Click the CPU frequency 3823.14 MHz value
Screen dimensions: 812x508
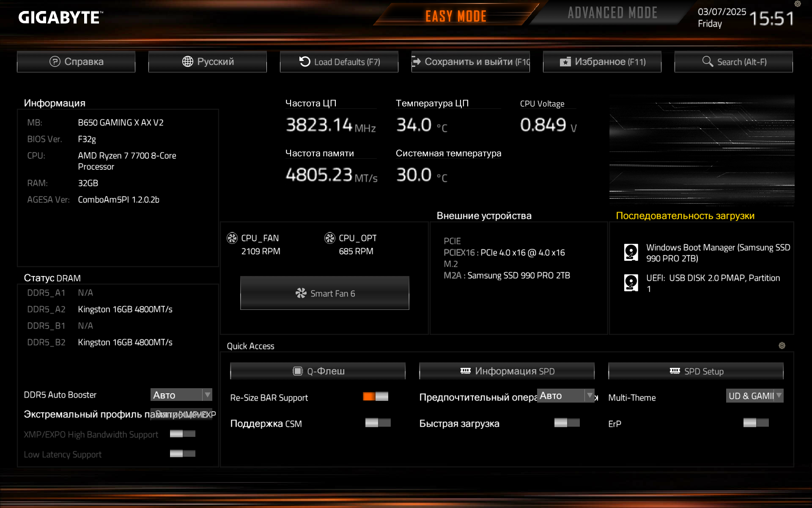point(331,125)
